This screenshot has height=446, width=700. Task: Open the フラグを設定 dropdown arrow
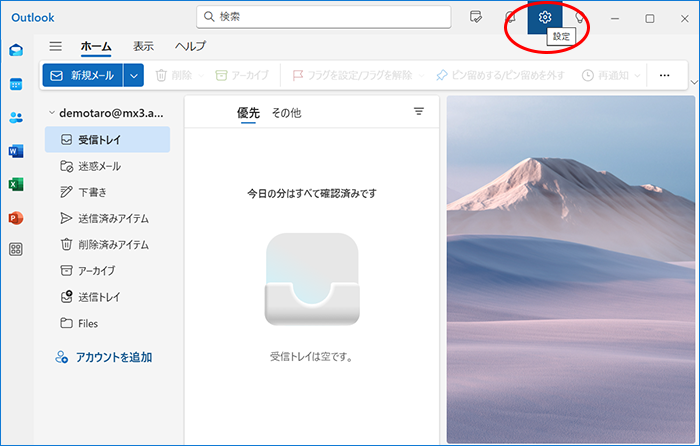point(421,75)
